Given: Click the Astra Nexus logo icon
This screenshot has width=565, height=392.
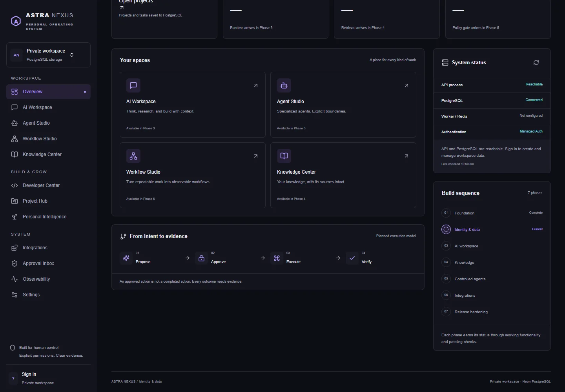Looking at the screenshot, I should click(16, 21).
